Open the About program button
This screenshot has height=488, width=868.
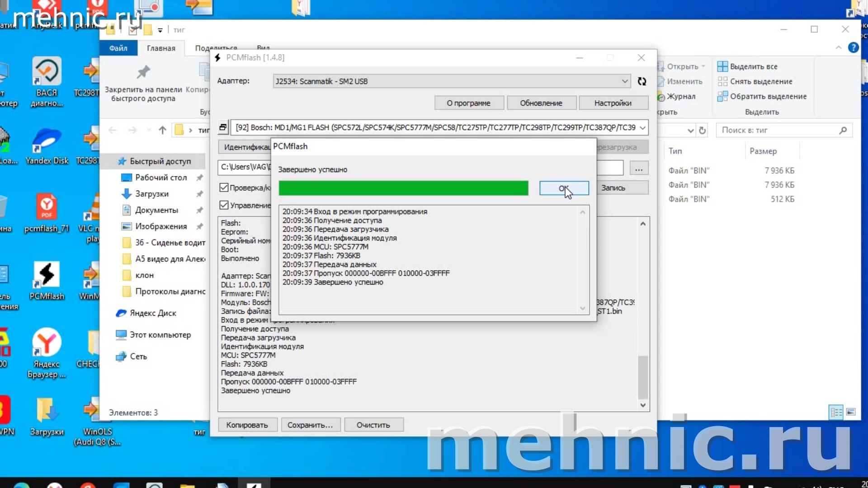coord(468,103)
